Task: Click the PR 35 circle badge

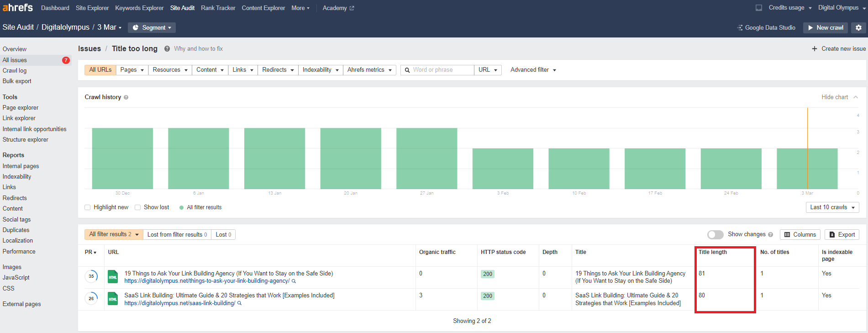Action: point(91,276)
